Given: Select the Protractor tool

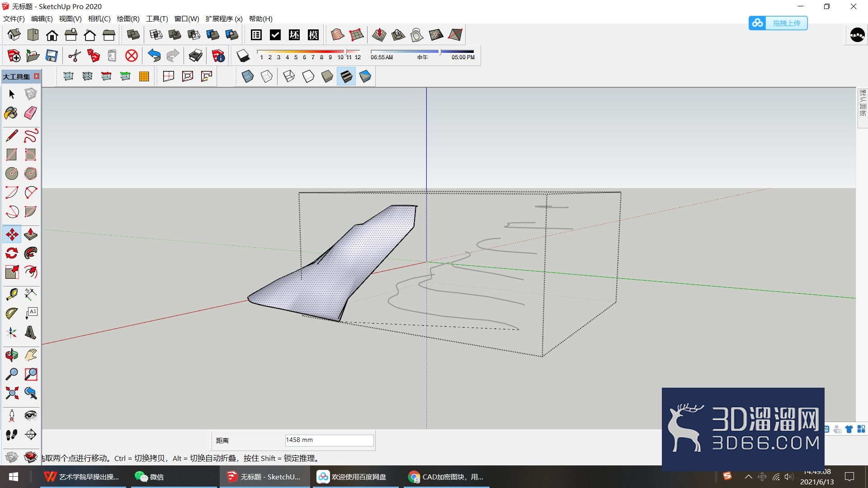Looking at the screenshot, I should pos(12,314).
